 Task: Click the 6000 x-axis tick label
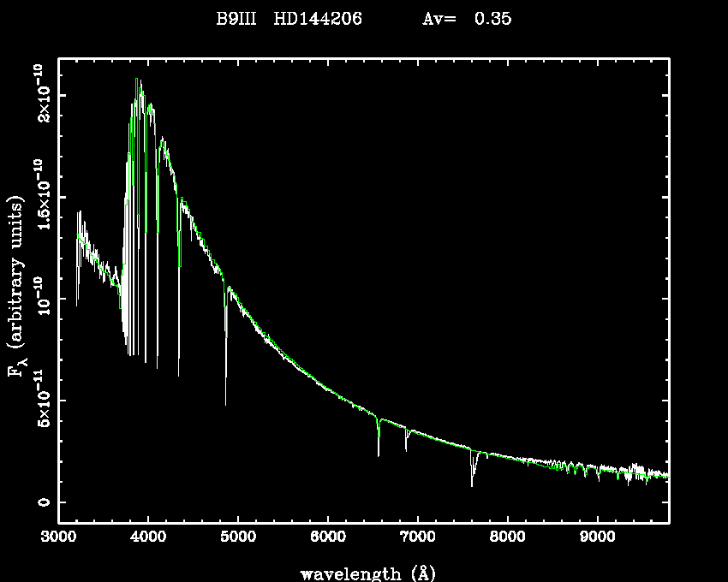(328, 538)
